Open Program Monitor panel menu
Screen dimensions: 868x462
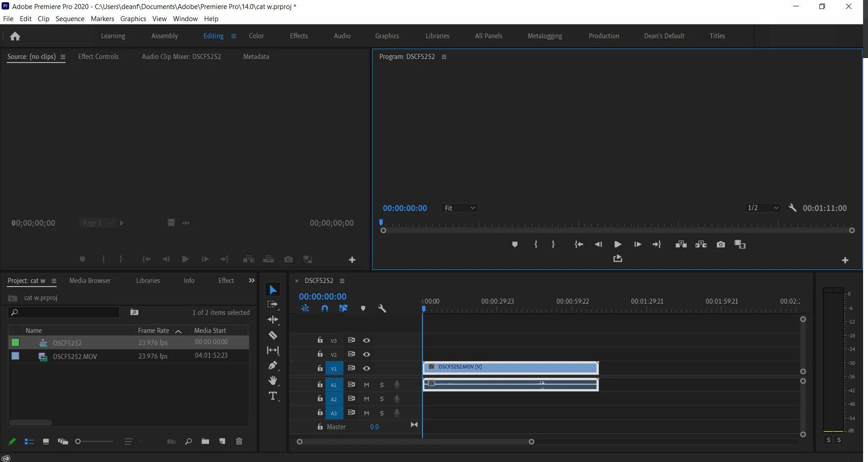click(x=444, y=57)
